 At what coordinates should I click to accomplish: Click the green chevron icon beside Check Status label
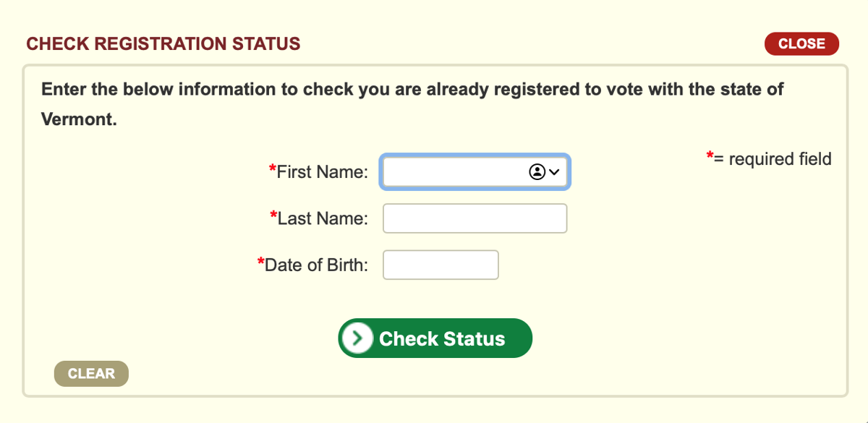(x=356, y=338)
